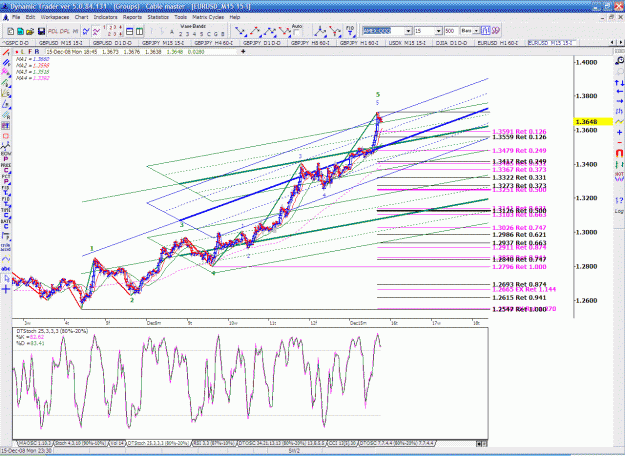This screenshot has width=625, height=456.
Task: Switch to DJIA D1 D-D tab
Action: [x=451, y=43]
